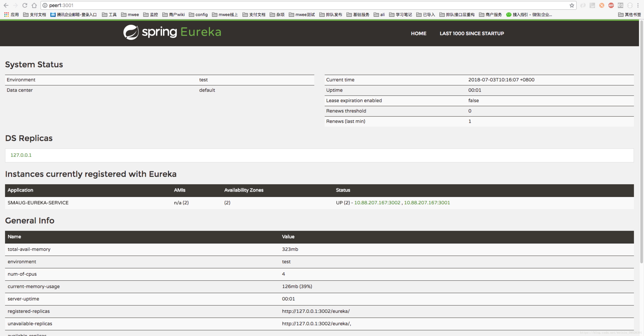Viewport: 644px width, 336px height.
Task: Open the 商户wiki bookmark folder
Action: point(174,14)
